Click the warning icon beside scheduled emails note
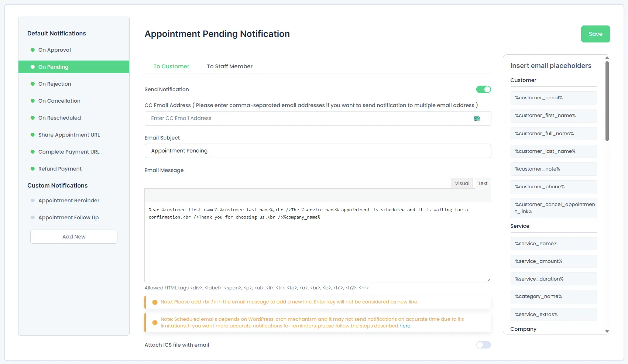This screenshot has height=364, width=628. point(155,323)
